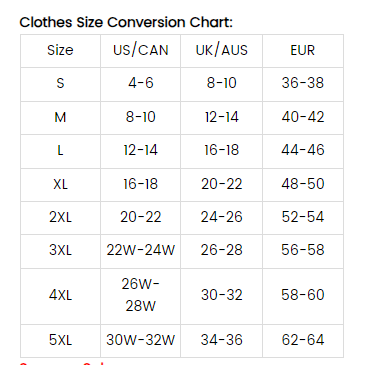Select the UK/AUS column header
Image resolution: width=376 pixels, height=365 pixels.
click(x=222, y=50)
